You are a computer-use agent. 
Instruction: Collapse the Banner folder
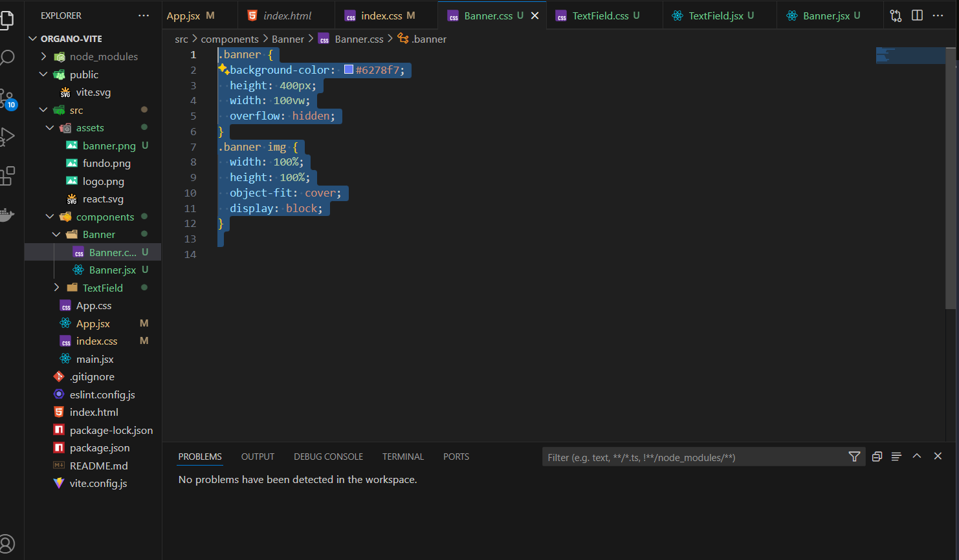click(x=57, y=234)
